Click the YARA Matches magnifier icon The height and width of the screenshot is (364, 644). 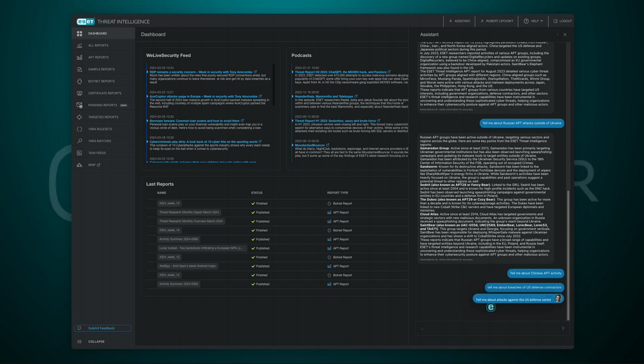point(79,141)
